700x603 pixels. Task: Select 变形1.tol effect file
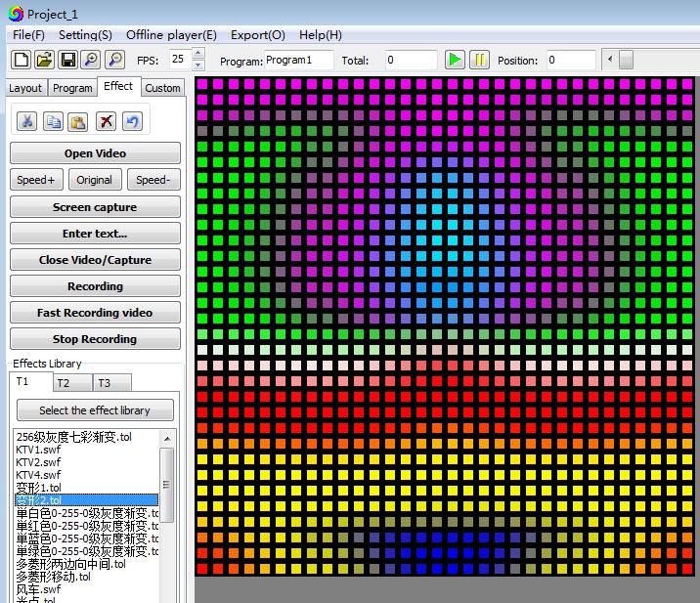[87, 488]
